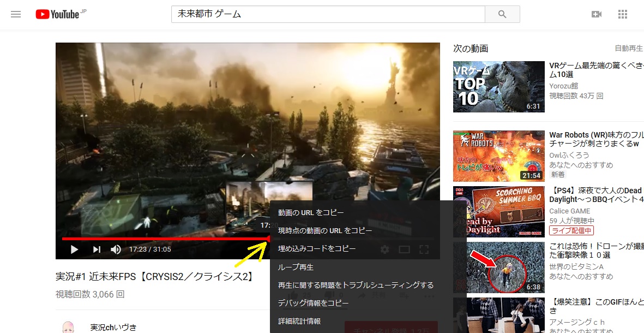Open the VRゲーム TOP 10 thumbnail
Screen dimensions: 644x333
[498, 87]
